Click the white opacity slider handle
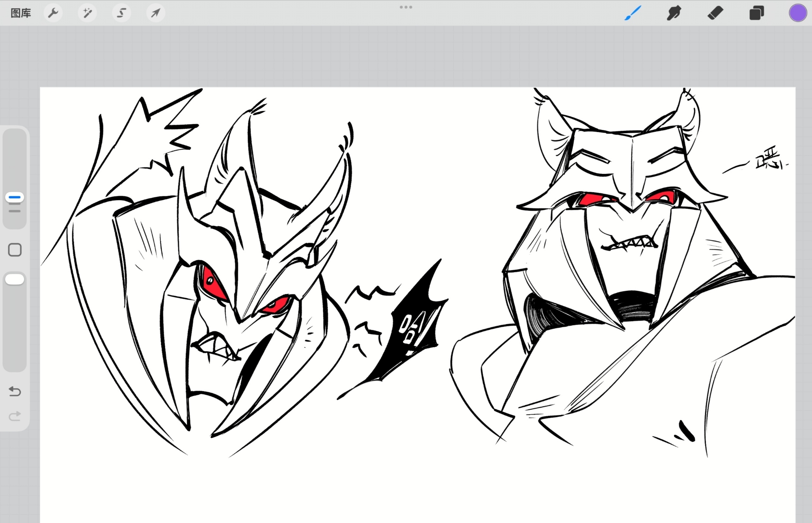Viewport: 812px width, 523px height. (15, 279)
